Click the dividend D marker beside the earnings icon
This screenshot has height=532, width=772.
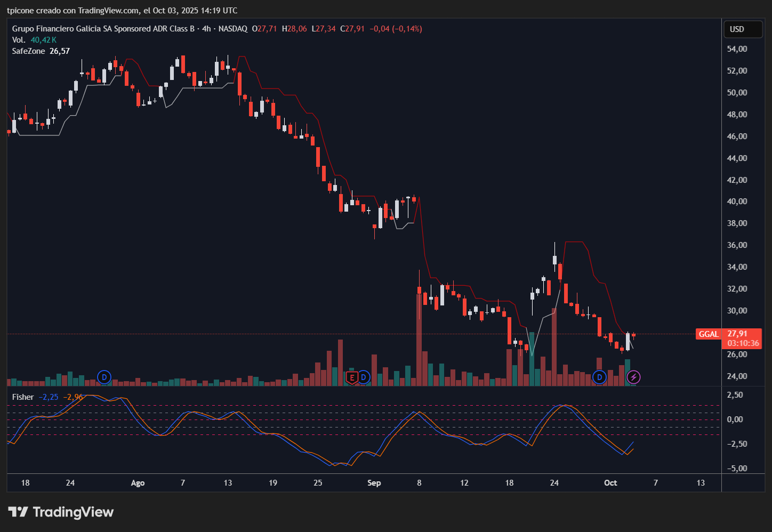click(364, 378)
